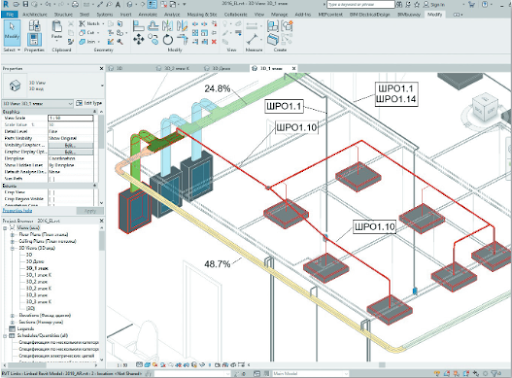Select the Mirror Pick Axis tool
Viewport: 512px width, 378px height.
coord(167,26)
